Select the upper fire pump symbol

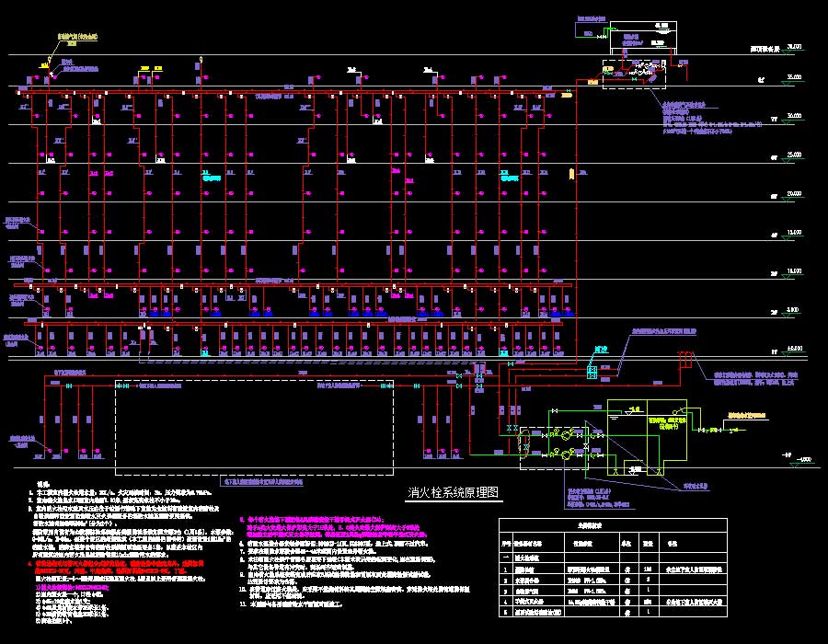567,434
